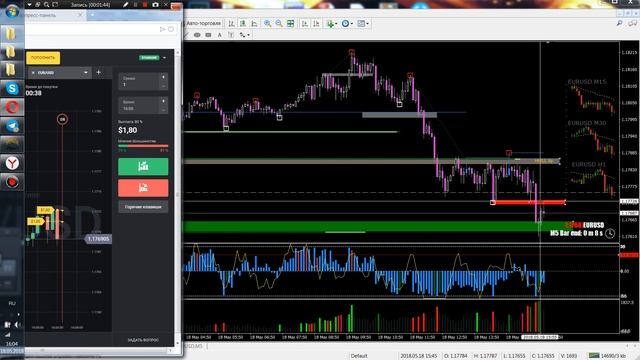640x360 pixels.
Task: Zoom in on the EURUSD chart
Action: coord(267,24)
